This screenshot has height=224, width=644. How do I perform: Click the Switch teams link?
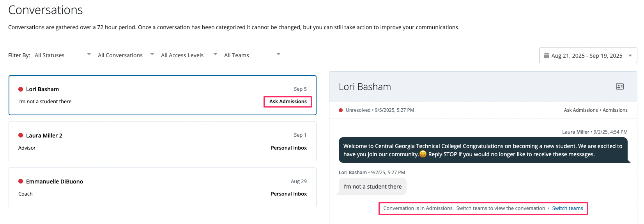point(567,208)
